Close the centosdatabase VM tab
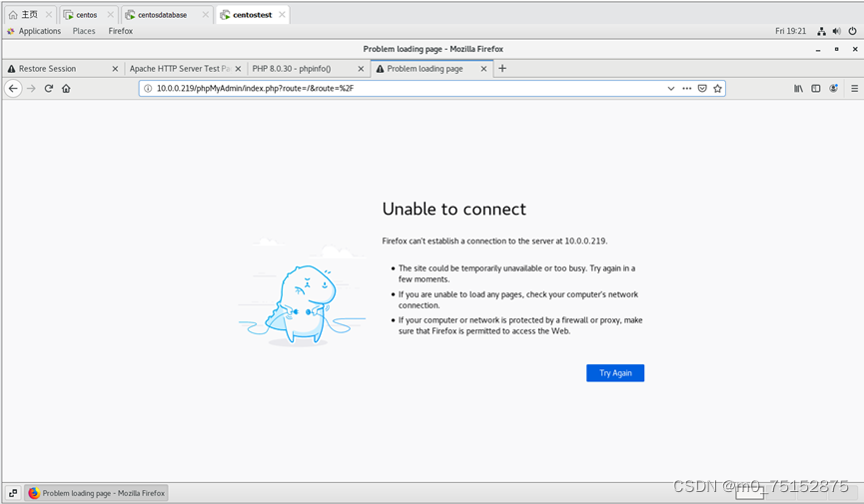This screenshot has width=864, height=504. [206, 15]
